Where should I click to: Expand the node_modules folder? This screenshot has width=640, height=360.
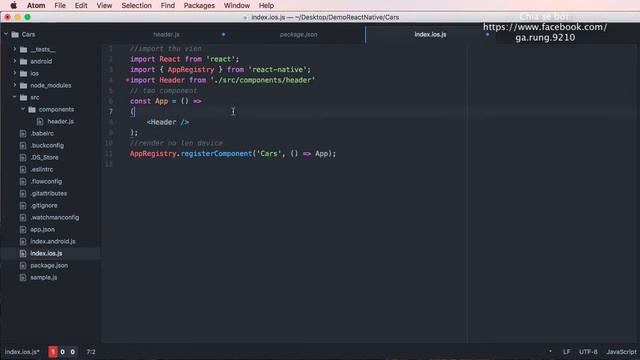pyautogui.click(x=15, y=85)
